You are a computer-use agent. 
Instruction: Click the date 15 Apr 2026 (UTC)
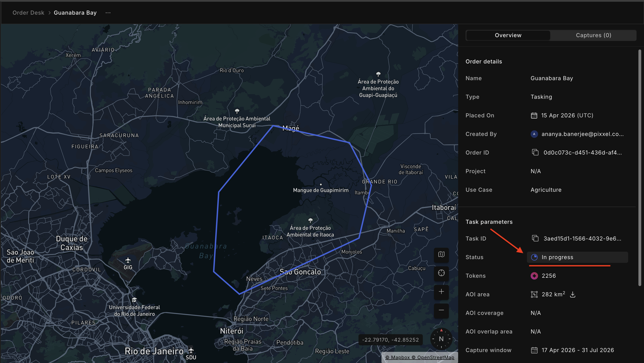567,115
